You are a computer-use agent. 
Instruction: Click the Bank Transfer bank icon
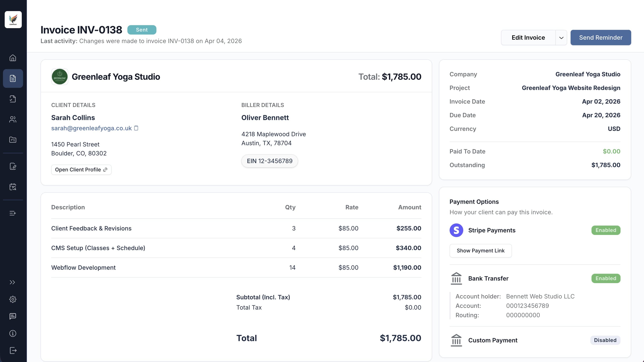click(456, 278)
